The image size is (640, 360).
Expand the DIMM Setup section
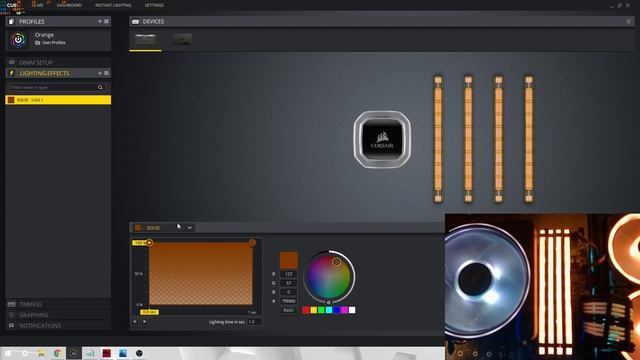[58, 62]
